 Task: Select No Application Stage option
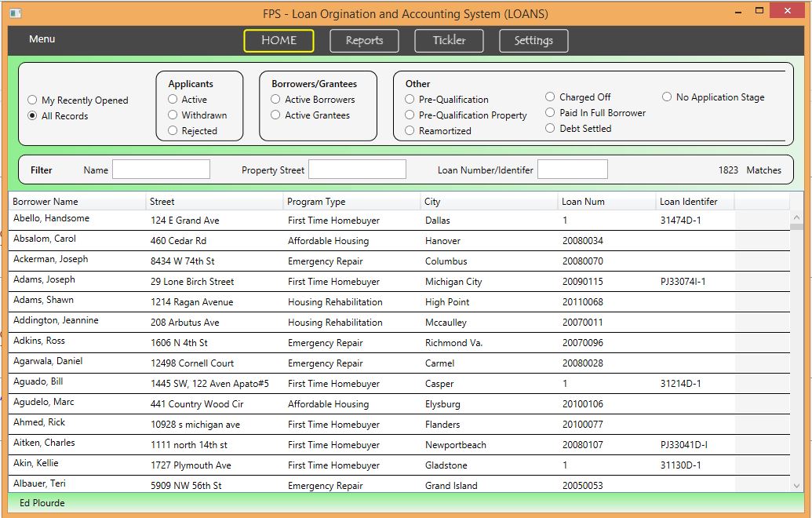[668, 97]
